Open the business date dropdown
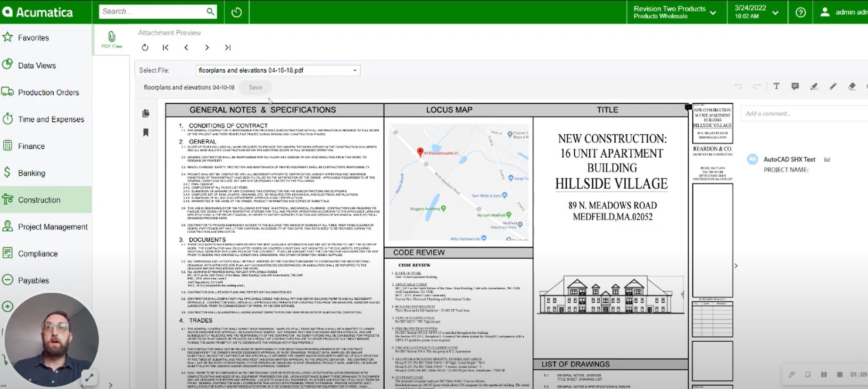 757,12
